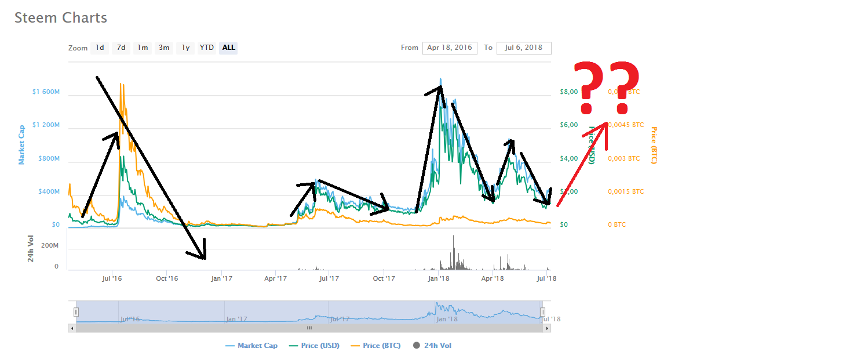Click the From date field Apr 18, 2016
Screen dimensions: 868x359
pos(450,48)
